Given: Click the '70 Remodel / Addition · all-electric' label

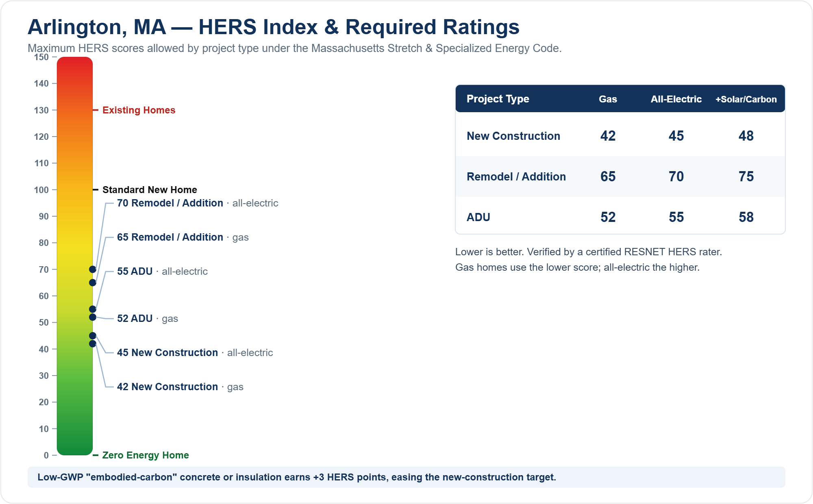Looking at the screenshot, I should pyautogui.click(x=198, y=203).
